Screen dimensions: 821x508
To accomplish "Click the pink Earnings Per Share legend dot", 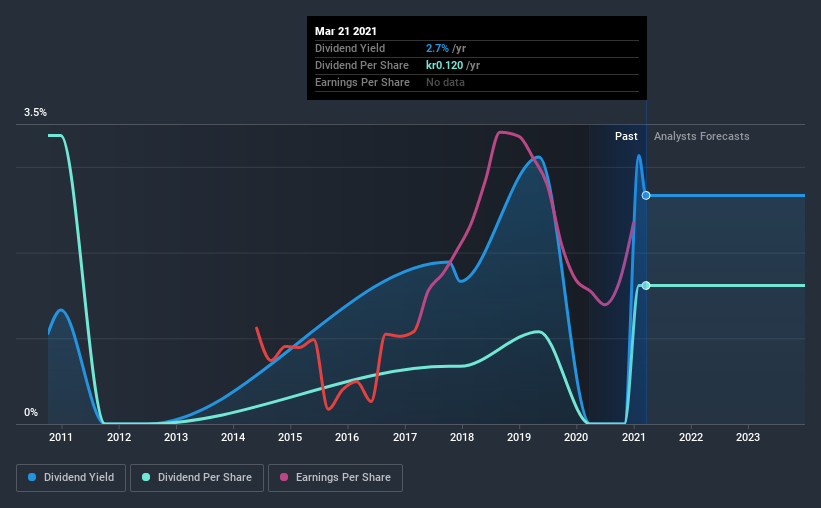I will [284, 477].
